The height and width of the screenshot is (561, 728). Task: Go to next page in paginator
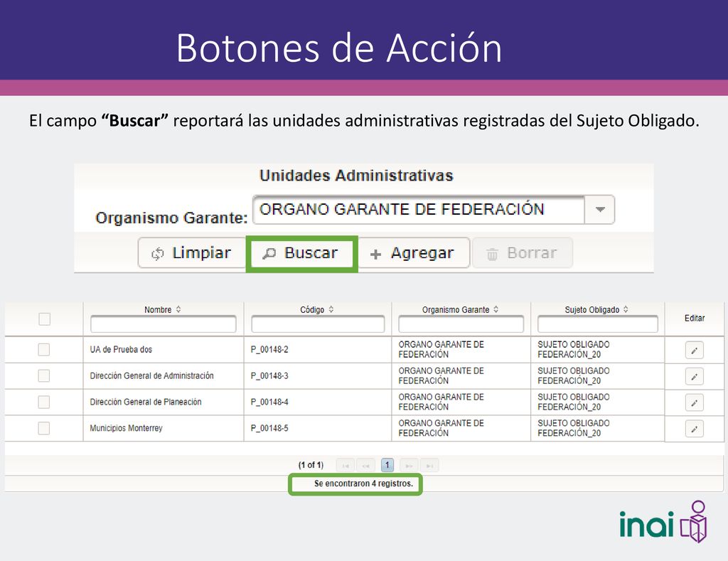409,465
